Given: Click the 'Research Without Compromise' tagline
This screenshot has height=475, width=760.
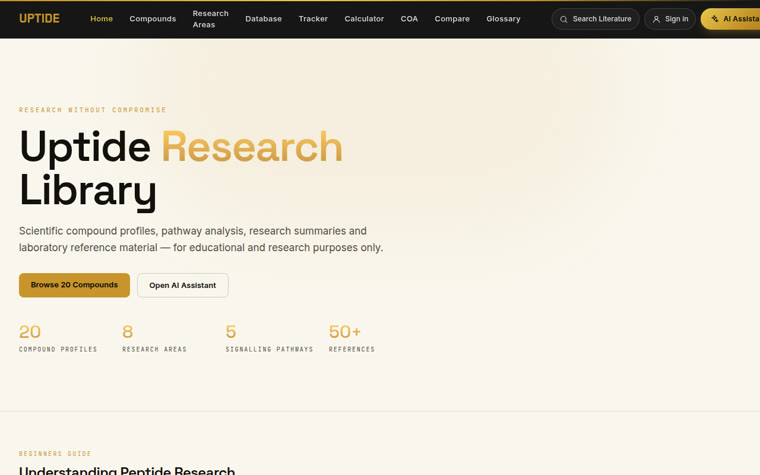Looking at the screenshot, I should [93, 110].
